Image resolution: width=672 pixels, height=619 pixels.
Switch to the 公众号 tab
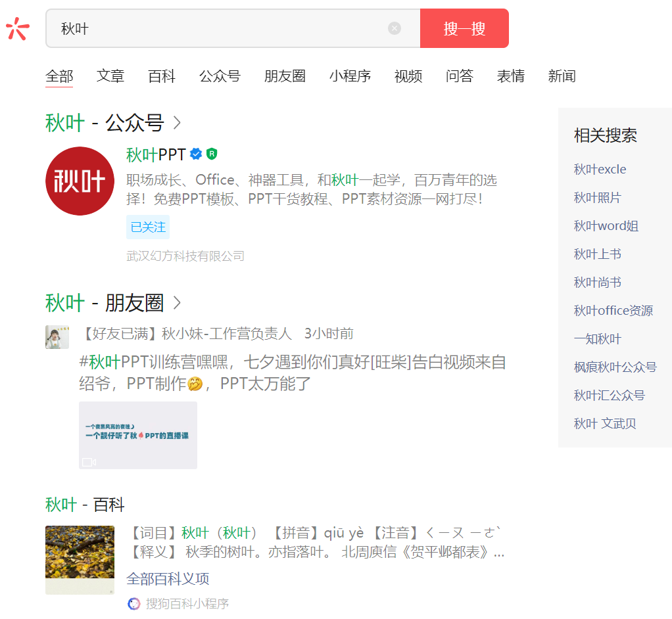(220, 76)
